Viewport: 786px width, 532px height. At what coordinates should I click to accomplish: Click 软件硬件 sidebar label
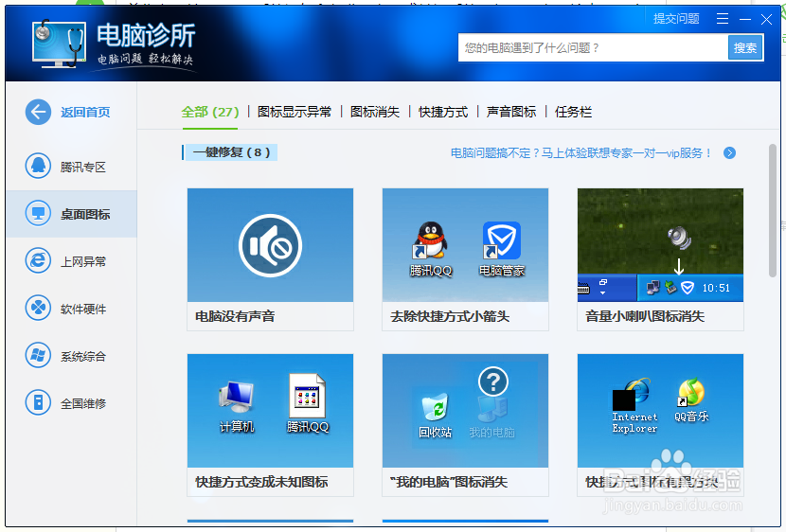83,309
